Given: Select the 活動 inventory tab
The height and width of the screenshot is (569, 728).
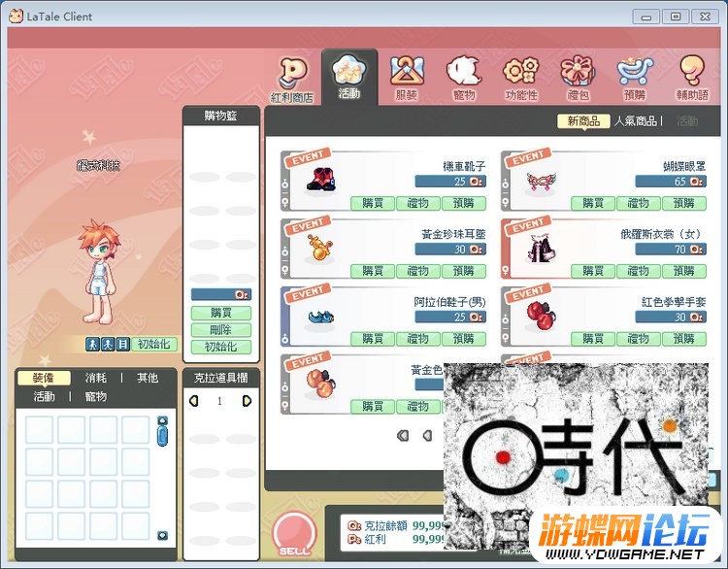Looking at the screenshot, I should [44, 396].
